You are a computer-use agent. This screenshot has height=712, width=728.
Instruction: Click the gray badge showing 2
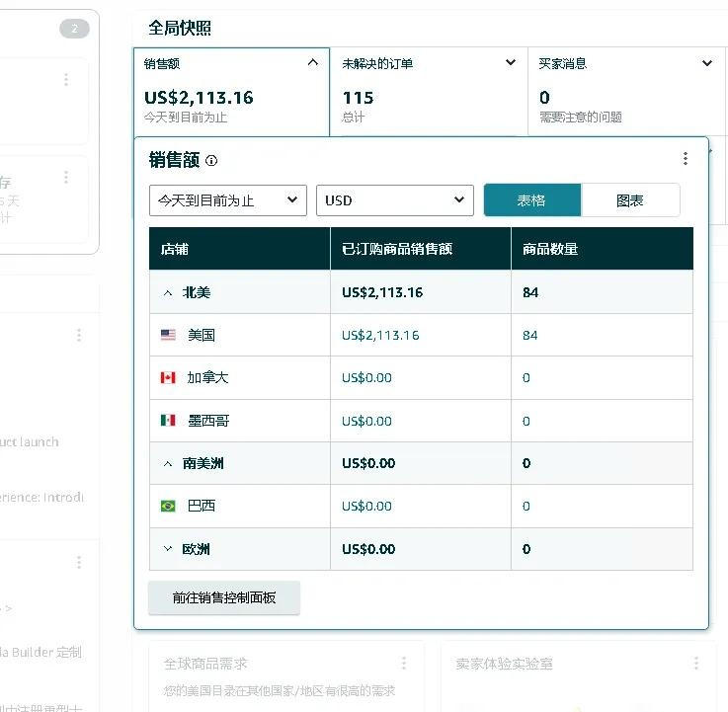[74, 29]
